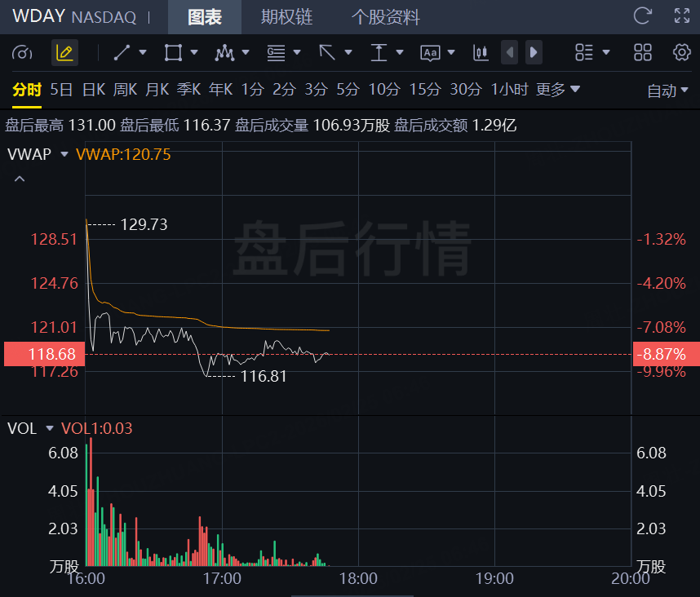Select the 1分 timeframe

[x=253, y=90]
